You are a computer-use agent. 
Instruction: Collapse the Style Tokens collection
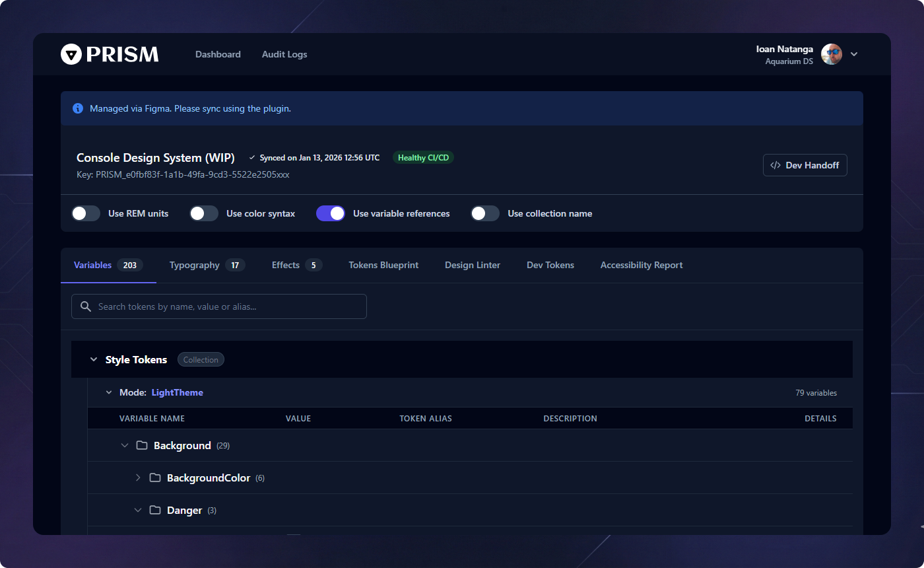(94, 359)
